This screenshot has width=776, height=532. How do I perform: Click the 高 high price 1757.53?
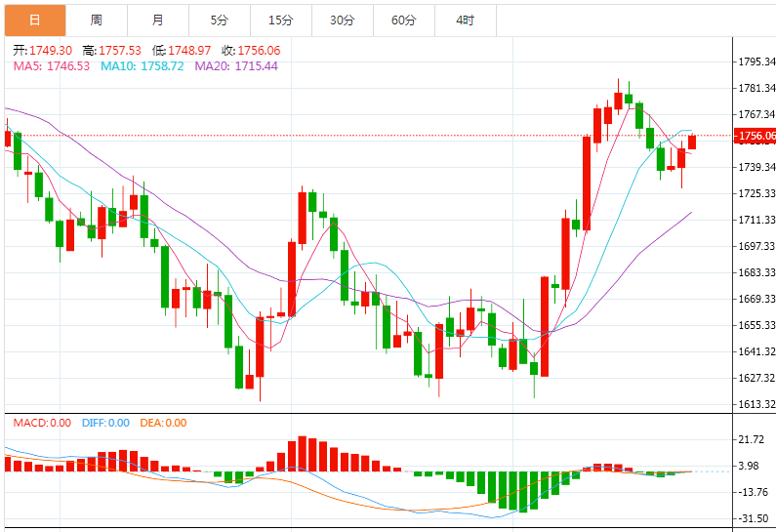click(112, 51)
